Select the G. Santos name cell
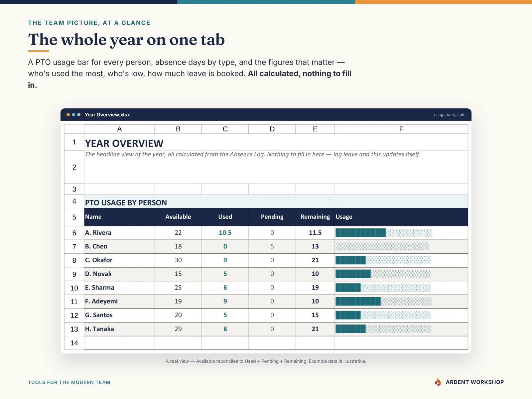Image resolution: width=532 pixels, height=399 pixels. 119,315
